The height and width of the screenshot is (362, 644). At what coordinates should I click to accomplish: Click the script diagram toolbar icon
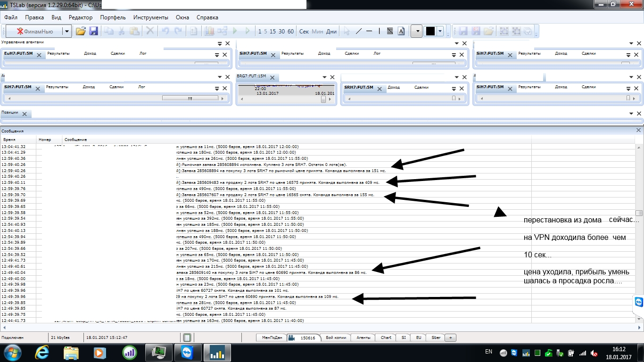tap(222, 31)
